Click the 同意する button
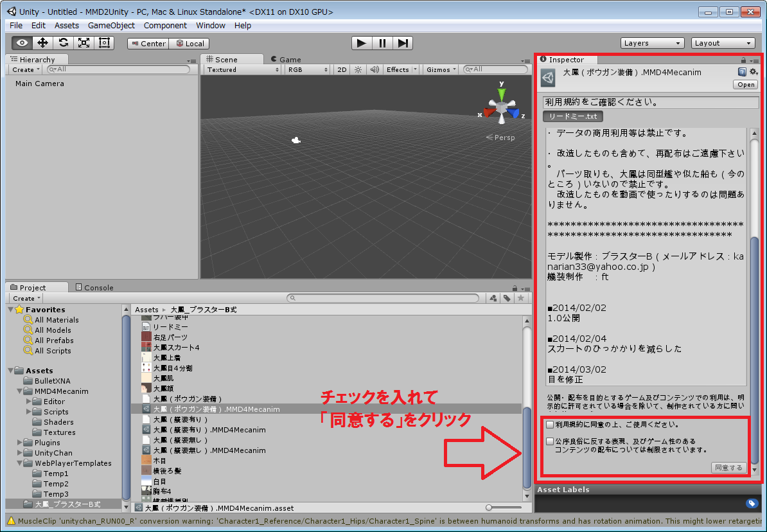 [x=729, y=467]
